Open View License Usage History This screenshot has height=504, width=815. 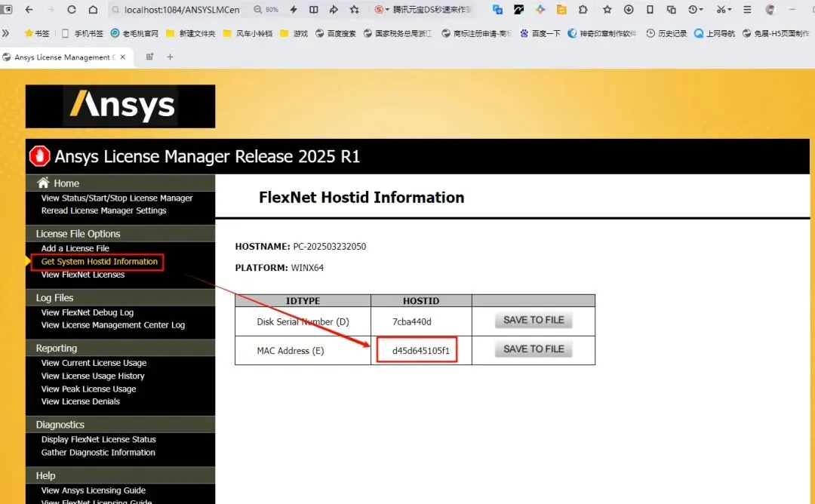93,376
